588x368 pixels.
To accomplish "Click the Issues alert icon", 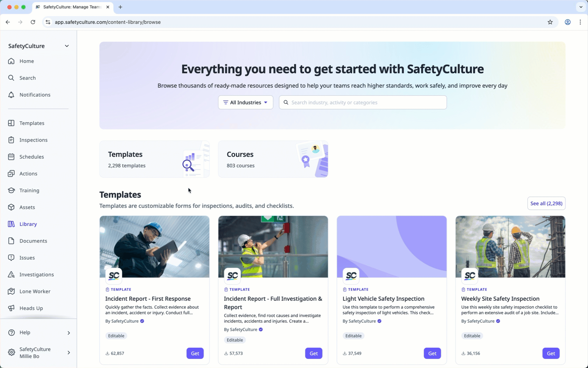I will coord(11,258).
